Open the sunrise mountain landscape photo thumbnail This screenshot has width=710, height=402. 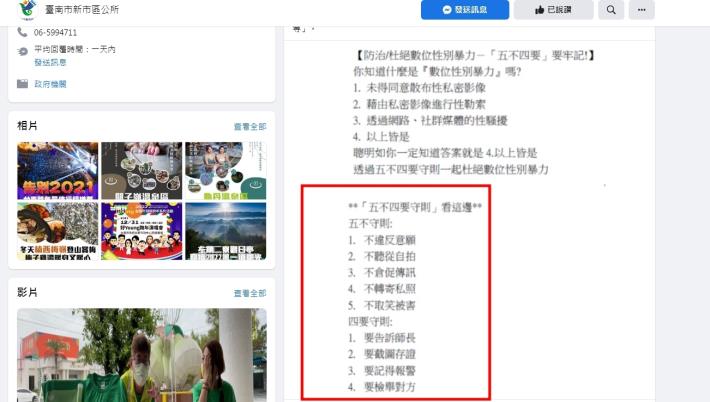coord(226,231)
